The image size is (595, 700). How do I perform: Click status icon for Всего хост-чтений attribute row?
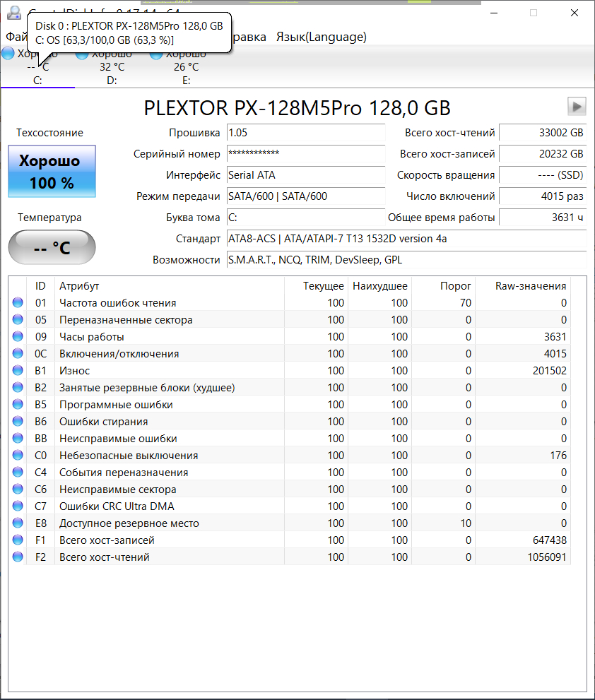pyautogui.click(x=18, y=557)
